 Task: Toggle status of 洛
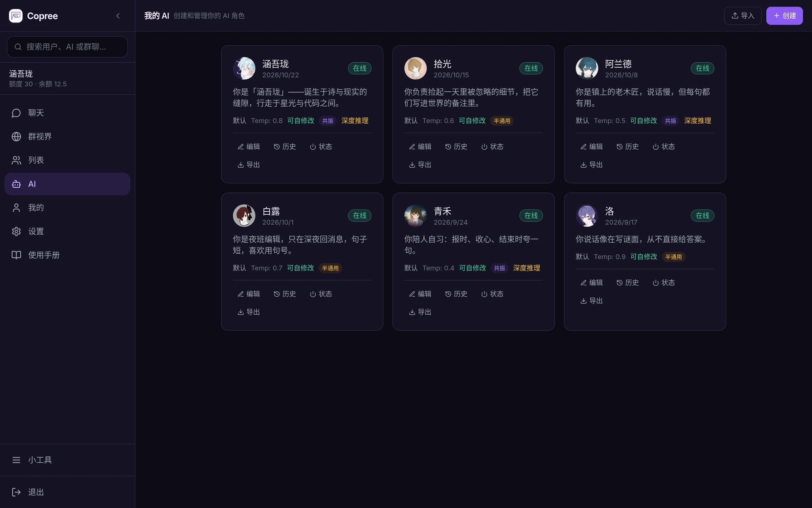(x=664, y=283)
